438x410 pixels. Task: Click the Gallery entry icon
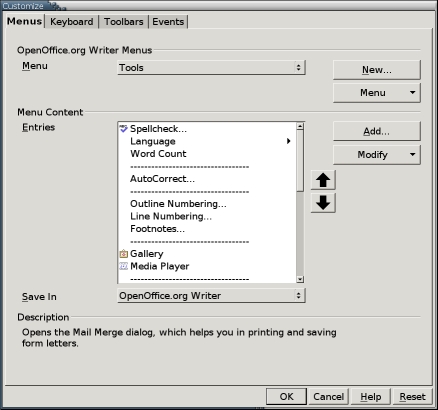[x=124, y=254]
